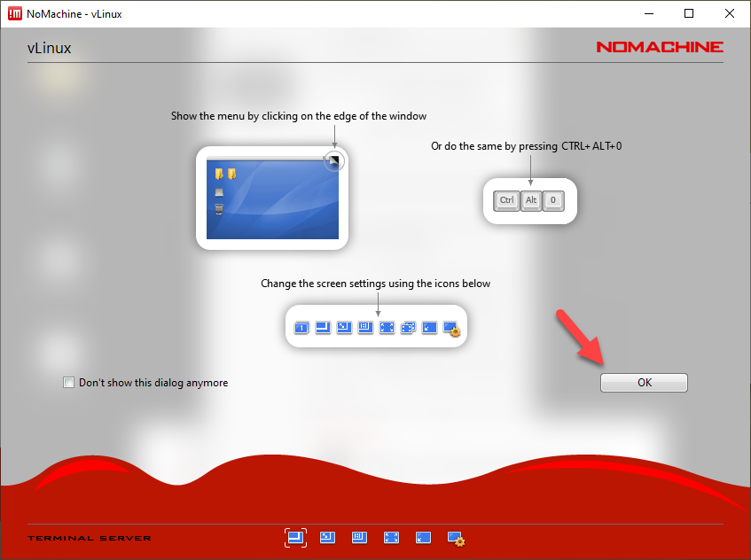Viewport: 751px width, 560px height.
Task: Open display settings gear icon in bottom toolbar
Action: click(456, 539)
